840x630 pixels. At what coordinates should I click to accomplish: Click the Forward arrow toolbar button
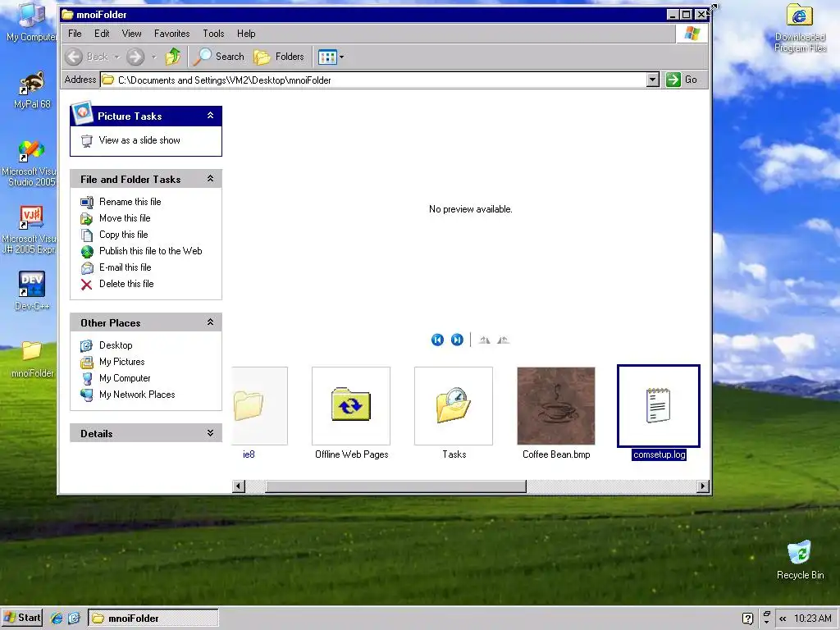(x=135, y=57)
